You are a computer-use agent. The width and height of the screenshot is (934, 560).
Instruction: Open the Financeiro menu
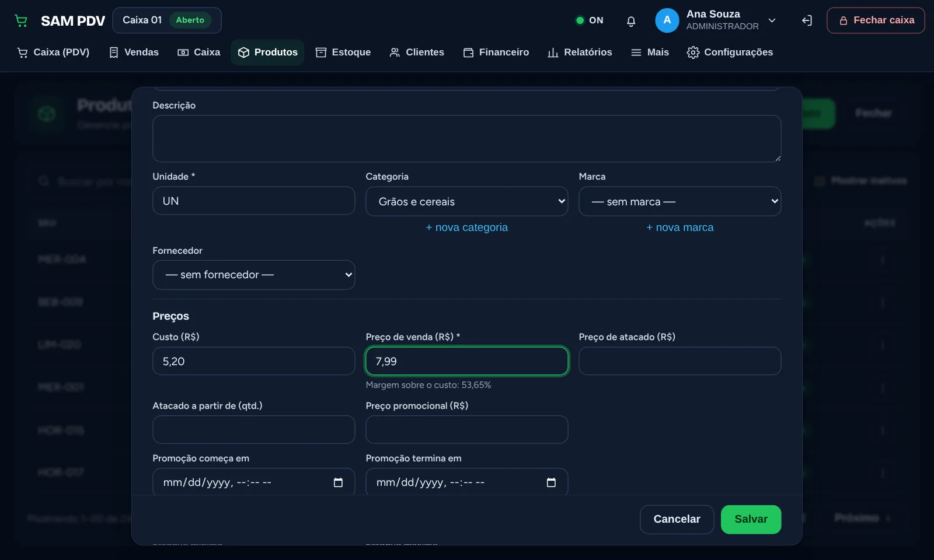496,52
